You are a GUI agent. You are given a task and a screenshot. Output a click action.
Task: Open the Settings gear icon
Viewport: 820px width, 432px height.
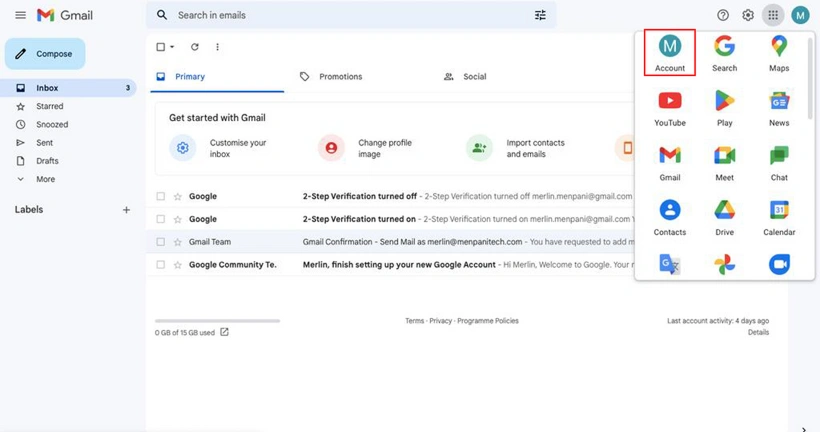click(748, 15)
